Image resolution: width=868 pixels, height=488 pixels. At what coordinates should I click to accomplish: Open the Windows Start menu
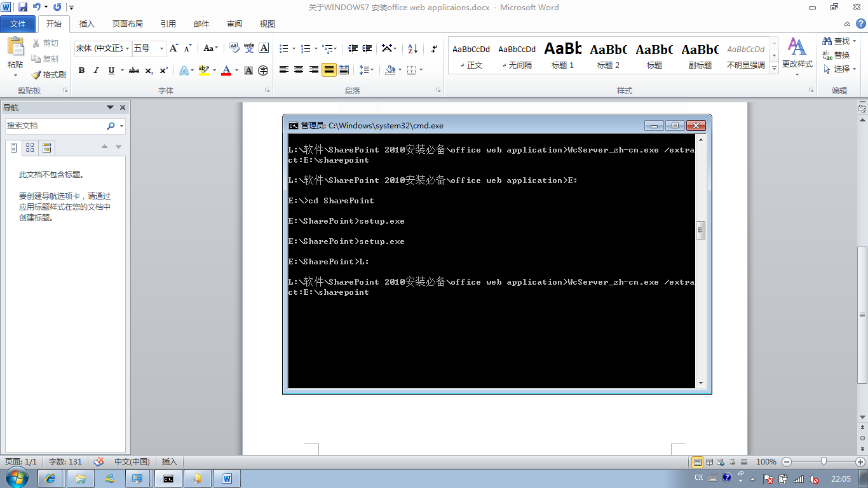pyautogui.click(x=17, y=477)
